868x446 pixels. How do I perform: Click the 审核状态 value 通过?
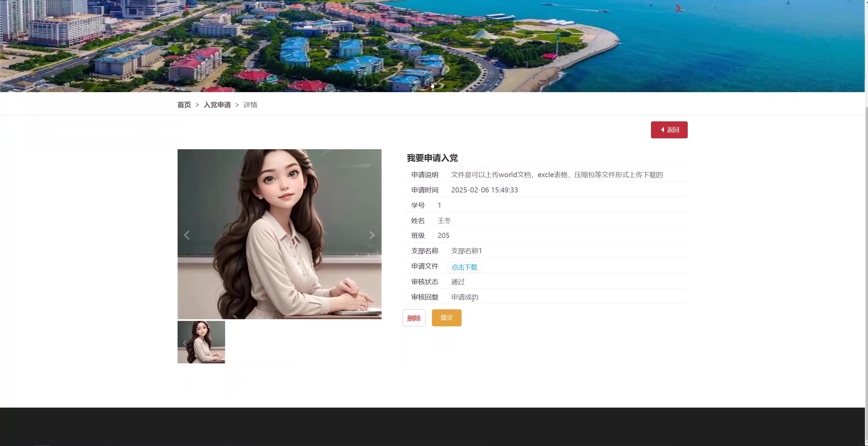coord(457,282)
